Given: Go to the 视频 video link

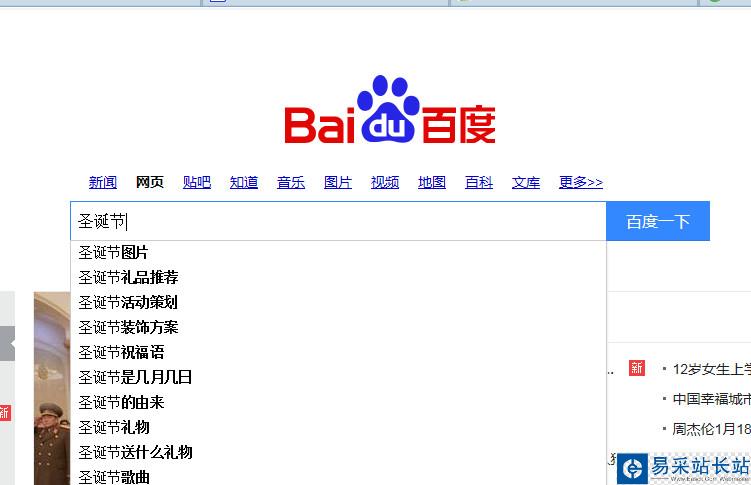Looking at the screenshot, I should click(385, 182).
